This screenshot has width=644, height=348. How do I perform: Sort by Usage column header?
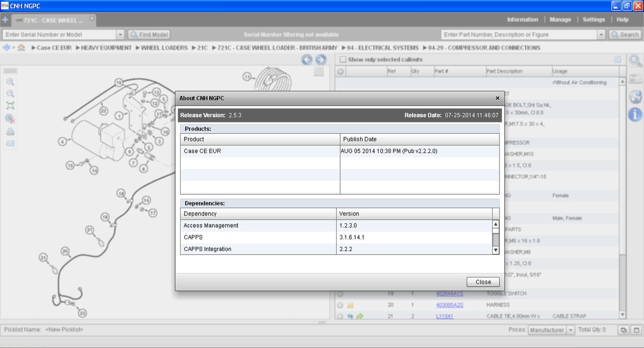point(585,71)
